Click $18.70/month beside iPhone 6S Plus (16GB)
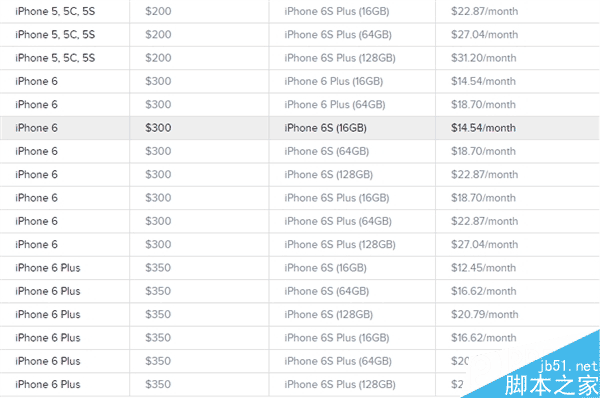The image size is (600, 398). click(x=483, y=197)
